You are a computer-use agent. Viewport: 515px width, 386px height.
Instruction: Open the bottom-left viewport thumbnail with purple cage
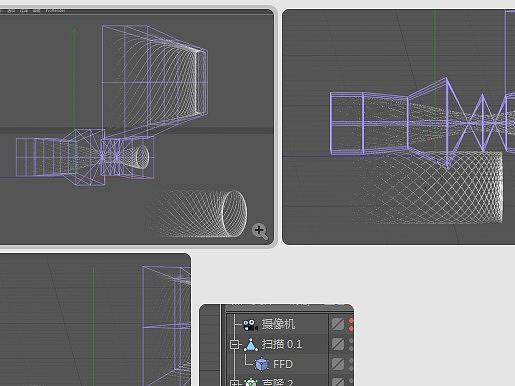coord(95,320)
